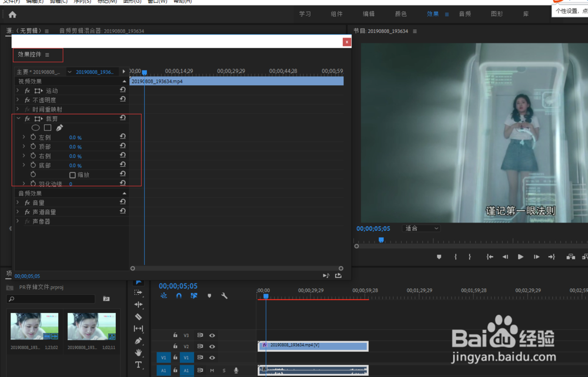Image resolution: width=588 pixels, height=377 pixels.
Task: Switch to 颜色 workspace
Action: click(400, 14)
